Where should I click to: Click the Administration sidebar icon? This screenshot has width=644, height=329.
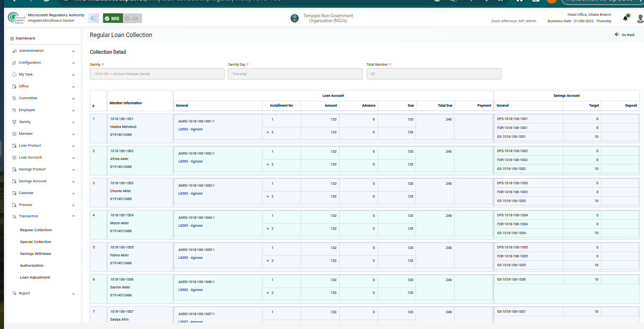point(14,51)
